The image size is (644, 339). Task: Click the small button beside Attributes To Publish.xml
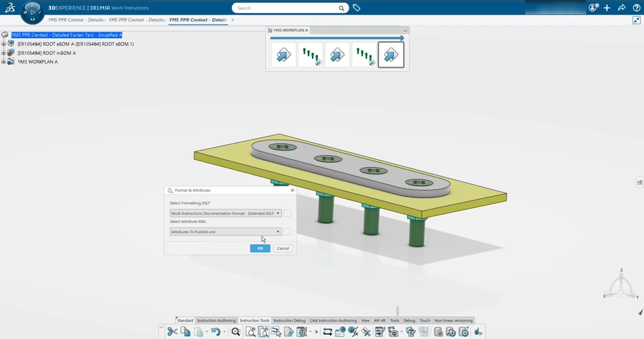point(287,232)
